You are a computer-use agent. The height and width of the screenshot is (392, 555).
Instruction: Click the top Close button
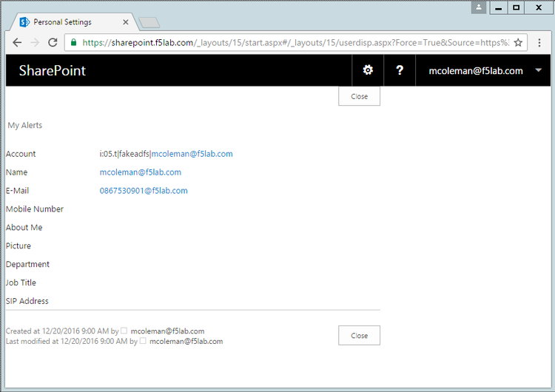pos(359,96)
